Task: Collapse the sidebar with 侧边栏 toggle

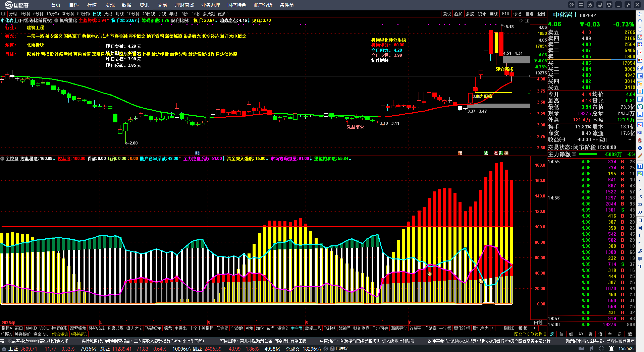Action: click(538, 334)
